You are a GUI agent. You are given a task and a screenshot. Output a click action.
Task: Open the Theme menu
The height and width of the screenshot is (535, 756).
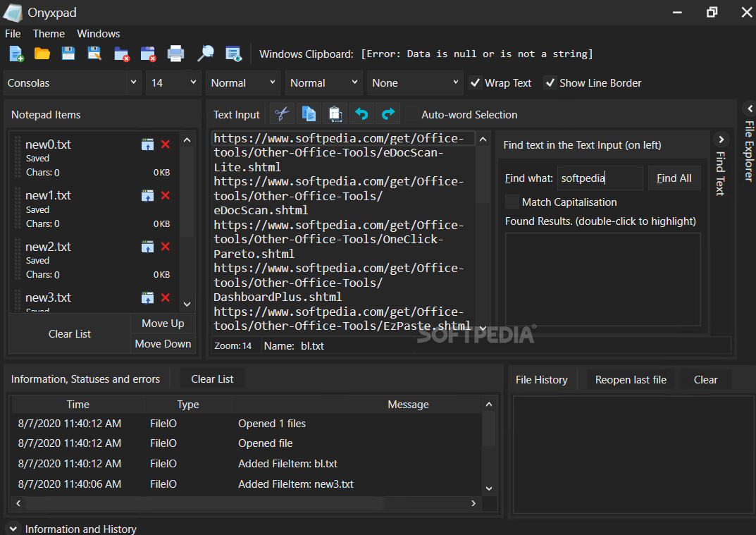pos(49,34)
